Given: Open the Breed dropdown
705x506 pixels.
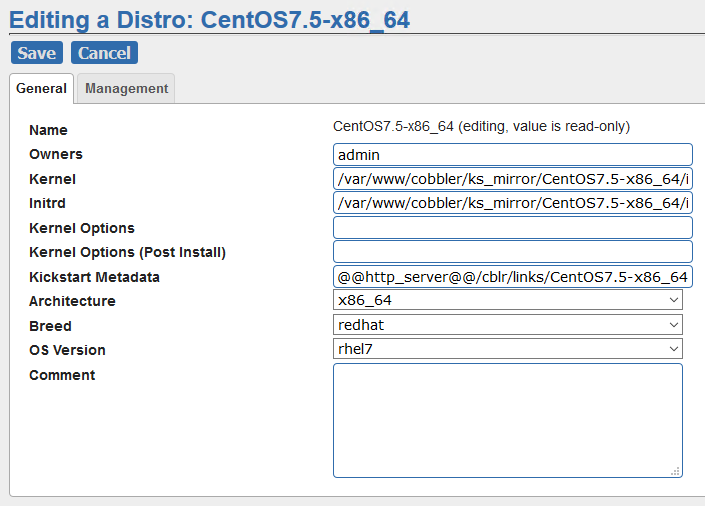Looking at the screenshot, I should 508,325.
